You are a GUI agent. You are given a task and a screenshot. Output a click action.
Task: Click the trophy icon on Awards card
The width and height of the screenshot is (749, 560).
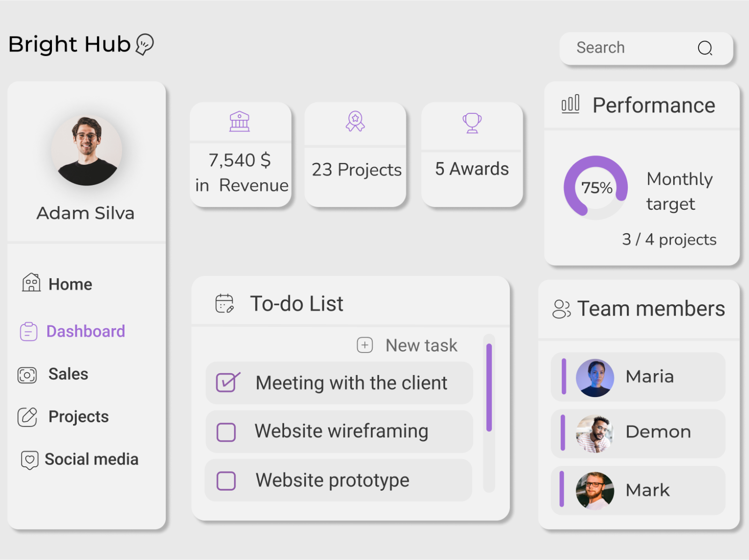click(471, 123)
